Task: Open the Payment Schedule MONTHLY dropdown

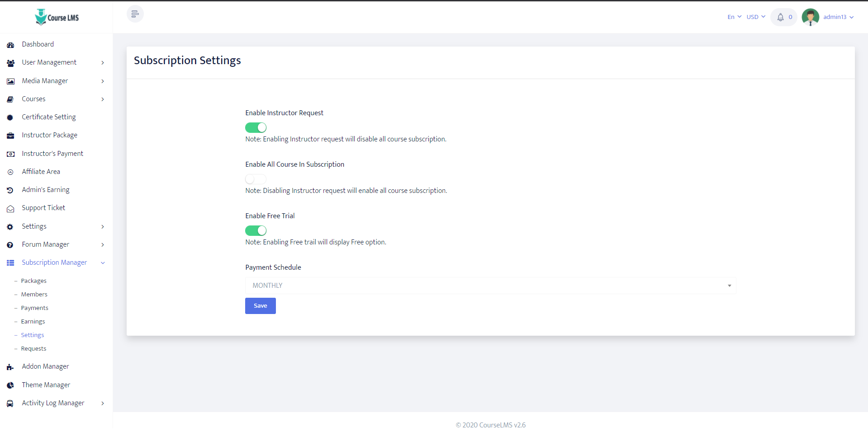Action: tap(490, 286)
